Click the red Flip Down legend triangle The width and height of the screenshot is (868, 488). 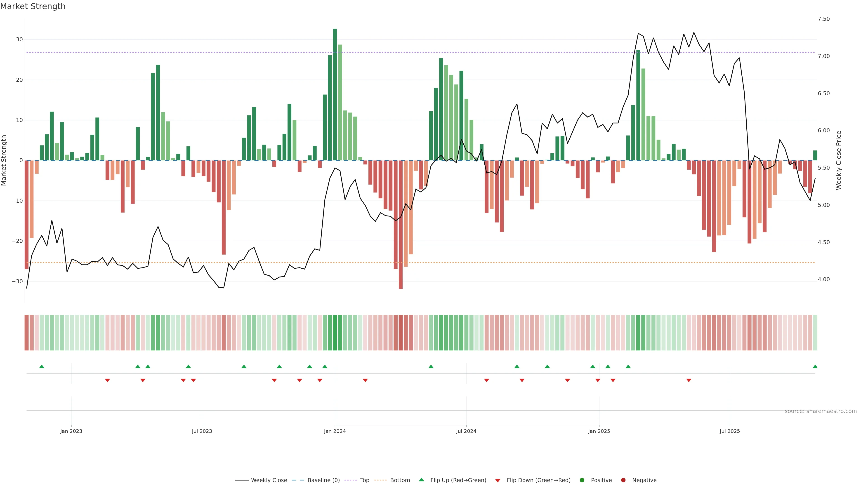498,481
